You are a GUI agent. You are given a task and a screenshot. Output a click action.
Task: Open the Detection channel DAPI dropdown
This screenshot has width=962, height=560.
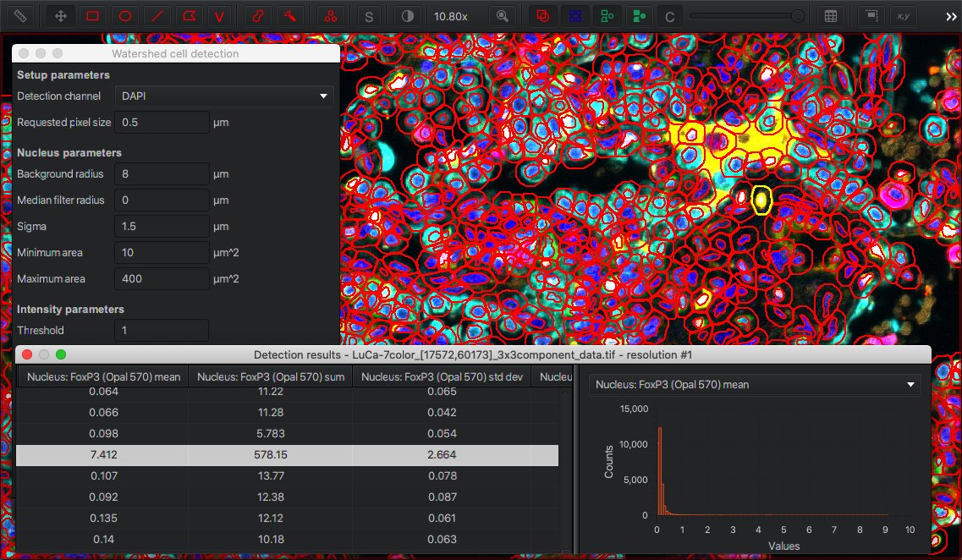(x=224, y=96)
